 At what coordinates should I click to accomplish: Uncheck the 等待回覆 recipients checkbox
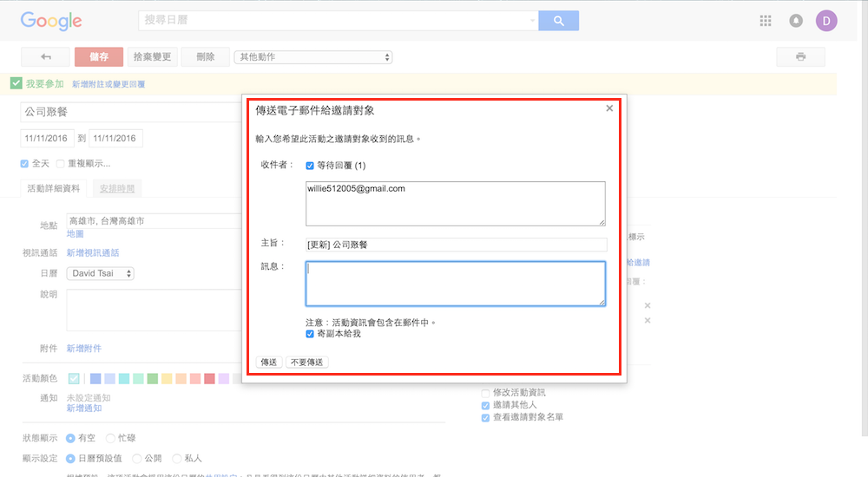(x=310, y=165)
